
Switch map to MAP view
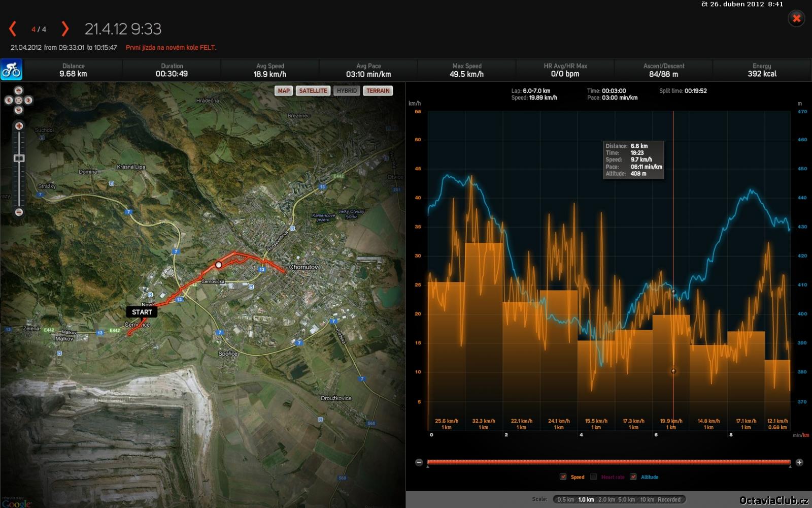[x=284, y=91]
